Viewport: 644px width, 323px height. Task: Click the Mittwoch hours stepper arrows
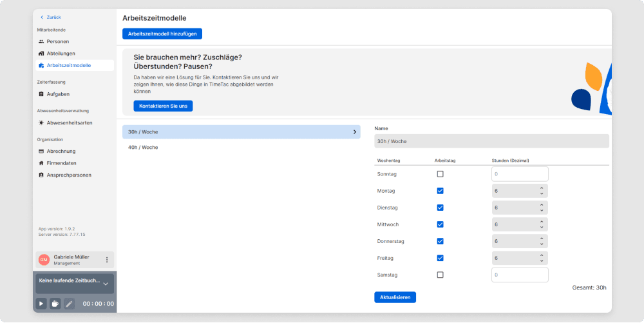point(542,224)
